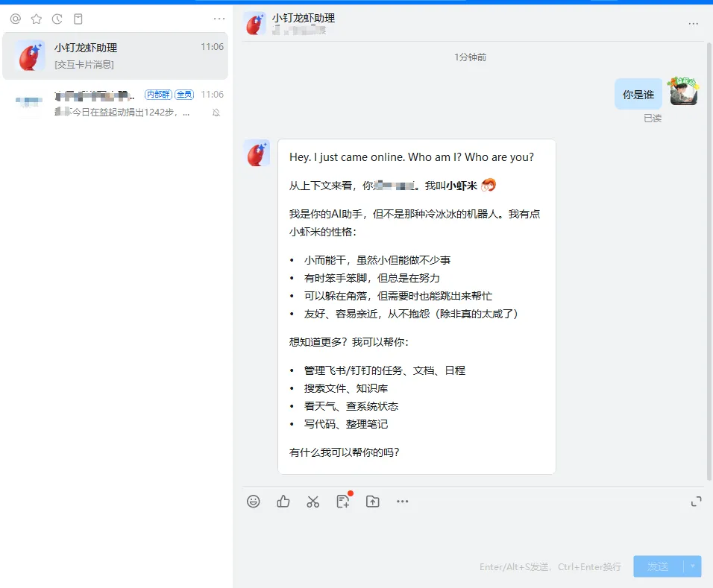The image size is (713, 588).
Task: Show more input toolbar options
Action: (x=403, y=502)
